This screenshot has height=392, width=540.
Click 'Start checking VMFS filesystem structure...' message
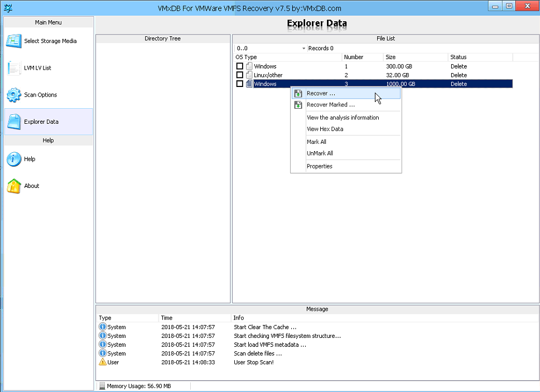(x=287, y=336)
